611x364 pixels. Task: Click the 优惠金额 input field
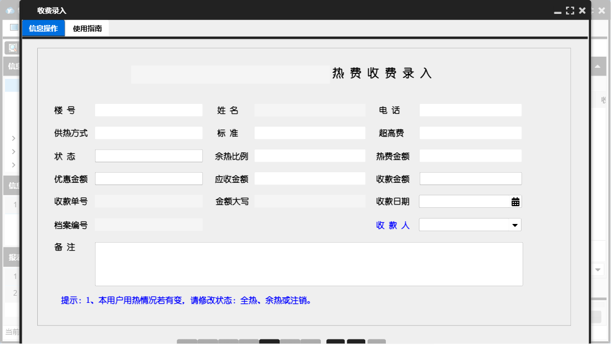[x=148, y=178]
